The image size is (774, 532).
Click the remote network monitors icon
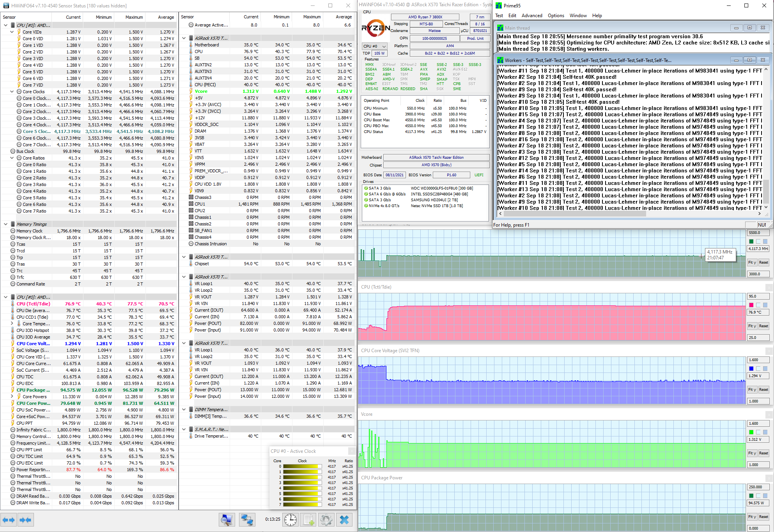[x=247, y=520]
